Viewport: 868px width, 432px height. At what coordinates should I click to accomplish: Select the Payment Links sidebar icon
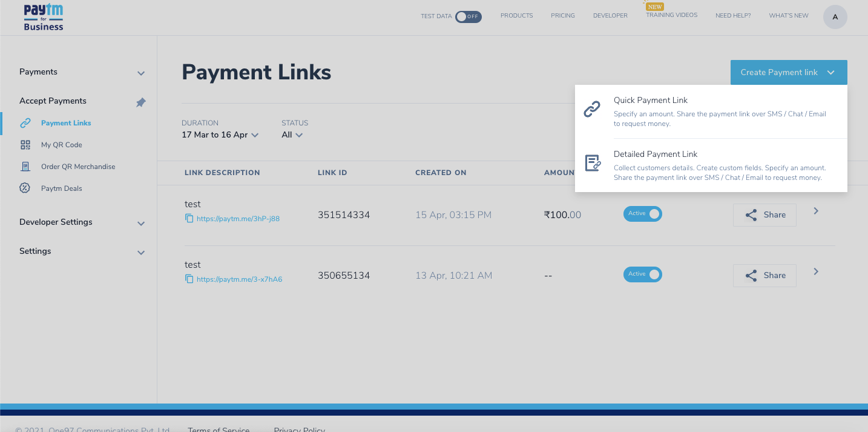(x=24, y=122)
